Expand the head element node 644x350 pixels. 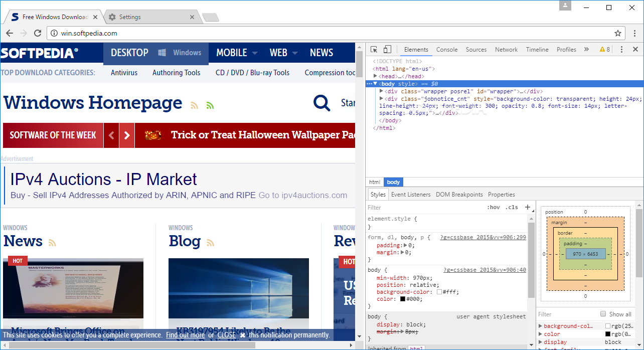pyautogui.click(x=375, y=76)
